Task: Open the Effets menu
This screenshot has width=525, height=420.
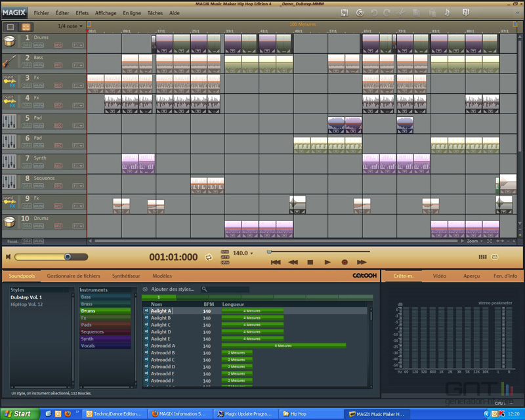Action: [x=82, y=13]
